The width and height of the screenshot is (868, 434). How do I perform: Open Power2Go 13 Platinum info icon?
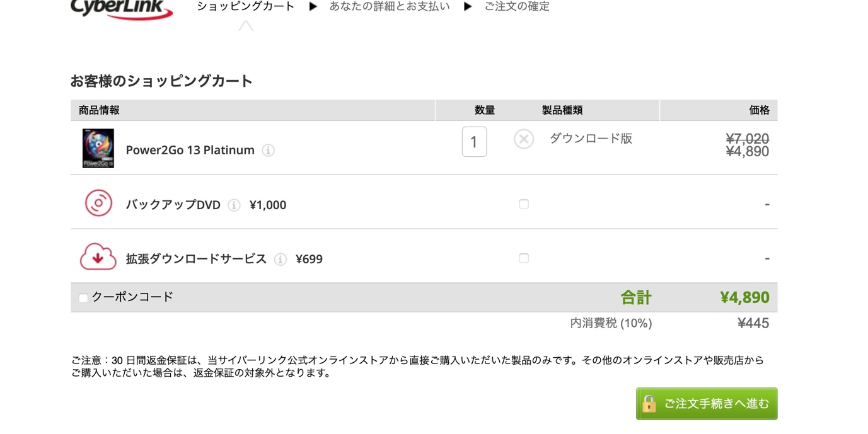click(269, 151)
